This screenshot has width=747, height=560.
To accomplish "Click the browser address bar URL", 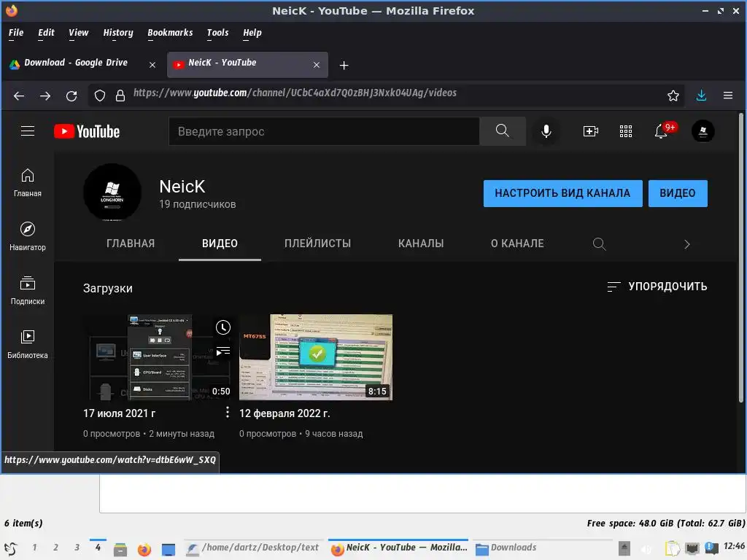I will point(295,93).
